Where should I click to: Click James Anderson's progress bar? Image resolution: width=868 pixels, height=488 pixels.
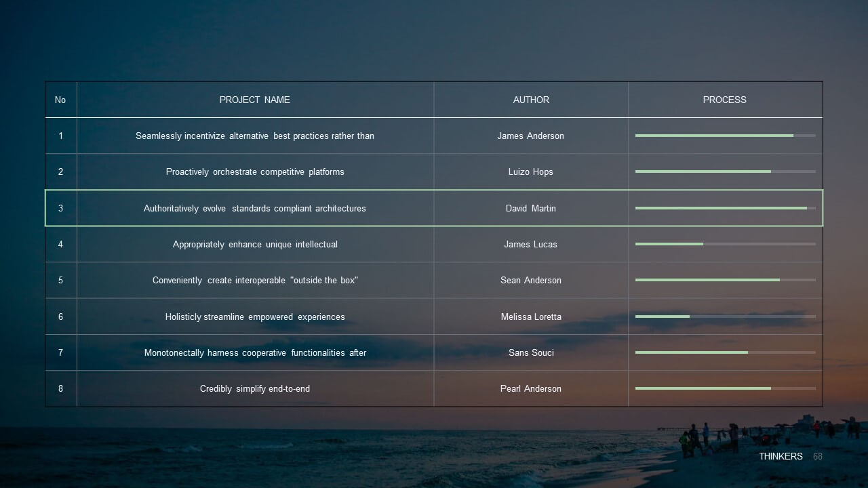726,136
